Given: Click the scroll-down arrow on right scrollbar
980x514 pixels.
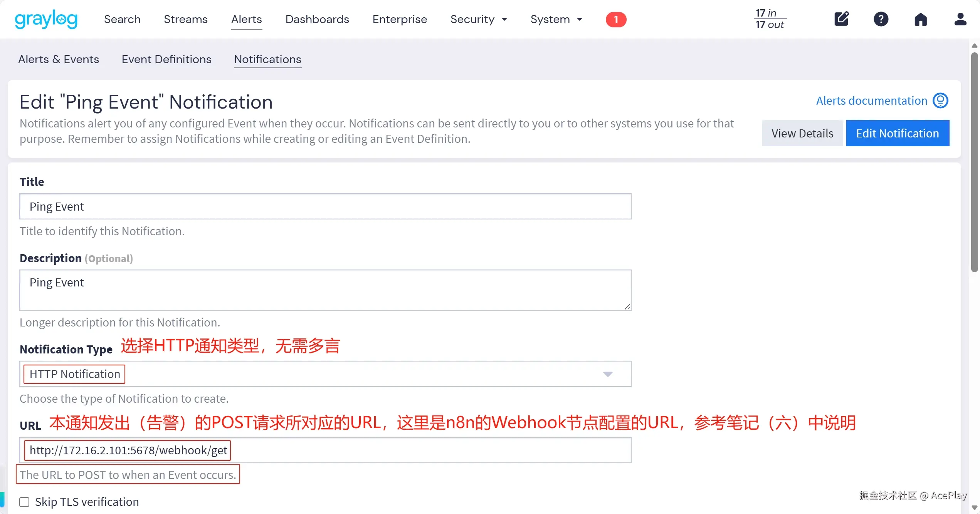Looking at the screenshot, I should coord(975,507).
